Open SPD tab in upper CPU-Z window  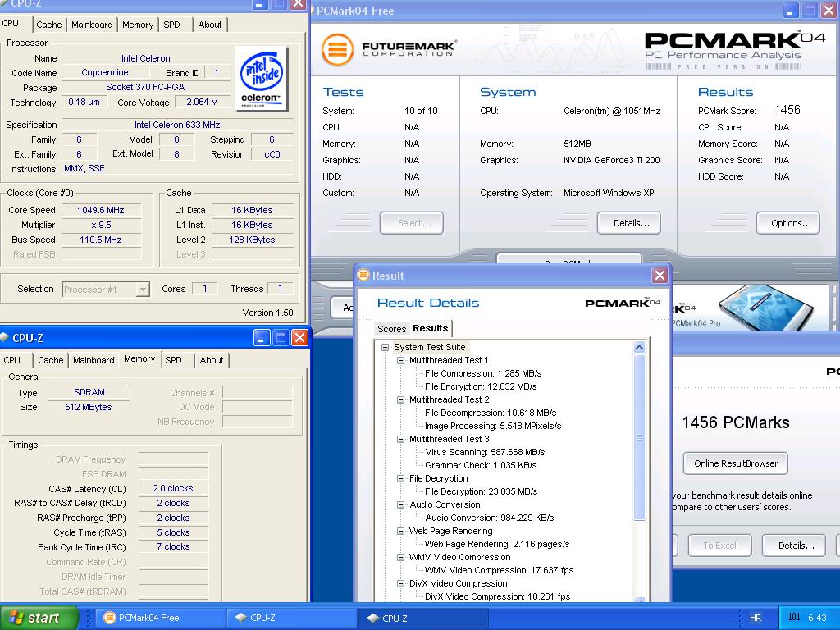click(x=172, y=25)
